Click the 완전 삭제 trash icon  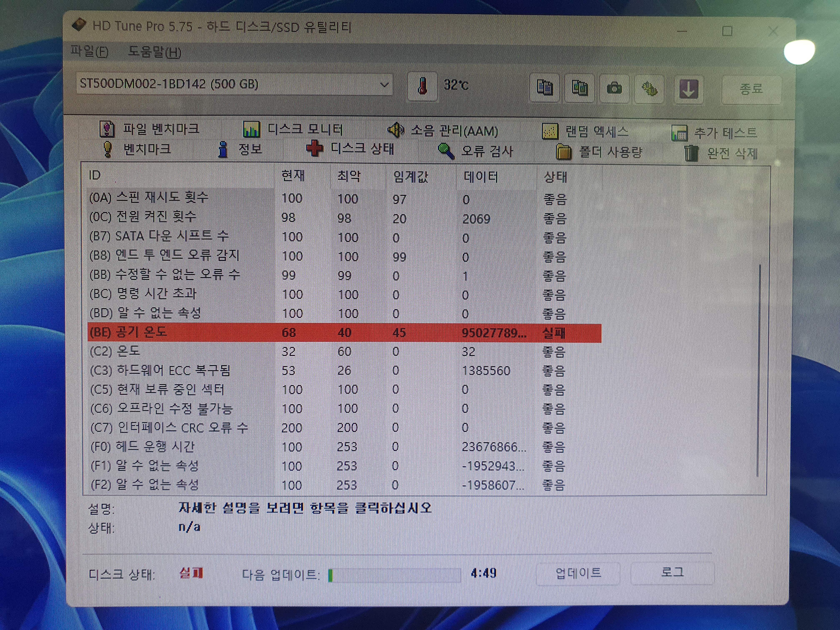point(691,153)
